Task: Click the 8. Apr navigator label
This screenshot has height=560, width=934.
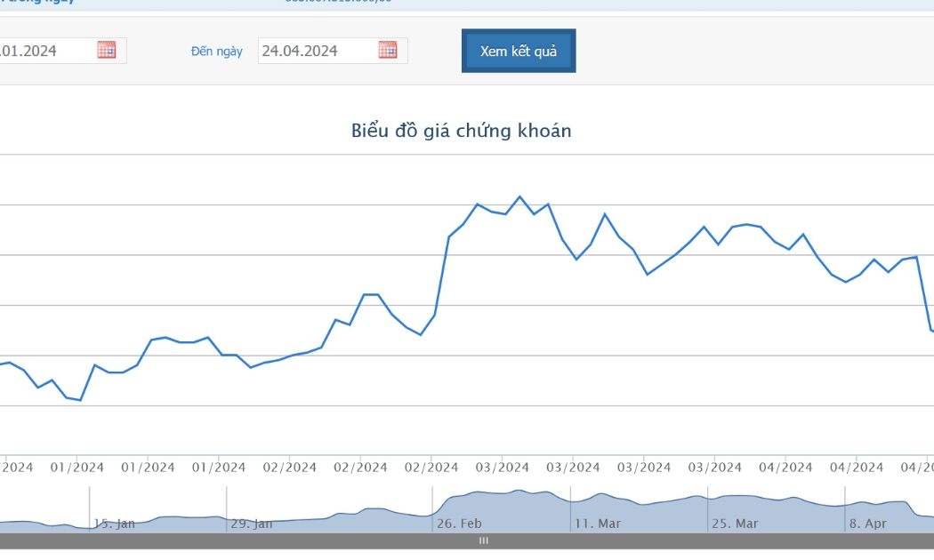Action: pyautogui.click(x=868, y=524)
